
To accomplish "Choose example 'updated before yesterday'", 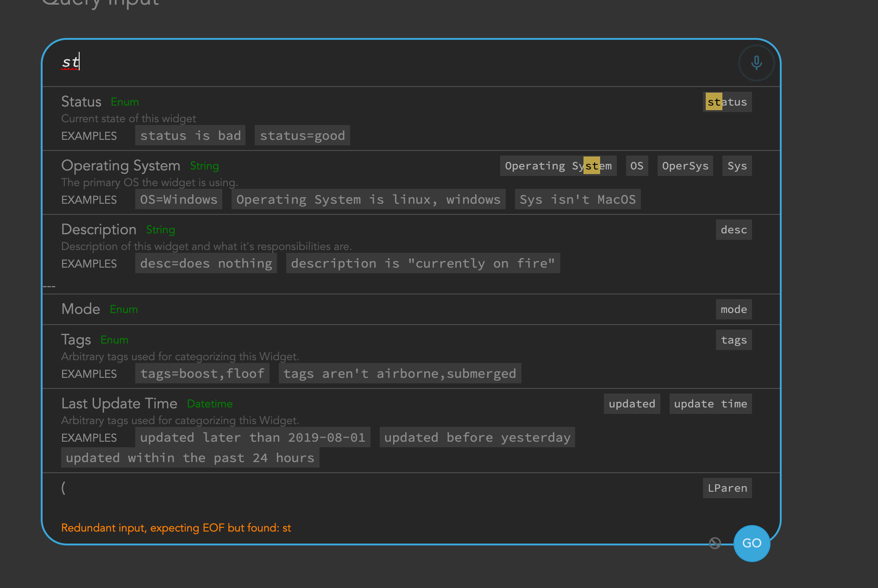I will (477, 438).
